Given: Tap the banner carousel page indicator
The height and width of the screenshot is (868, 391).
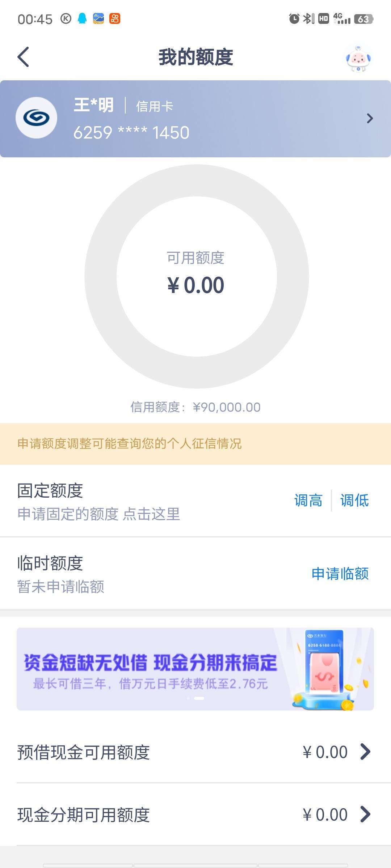Looking at the screenshot, I should click(x=195, y=698).
